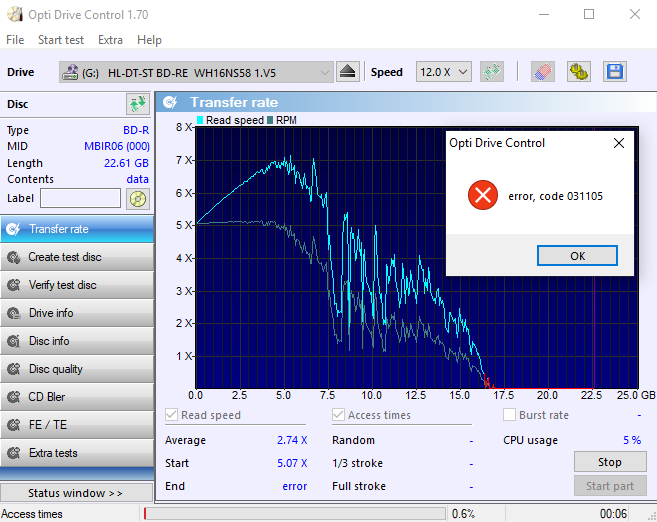
Task: Click the drive icon beside (G:)
Action: [x=70, y=72]
